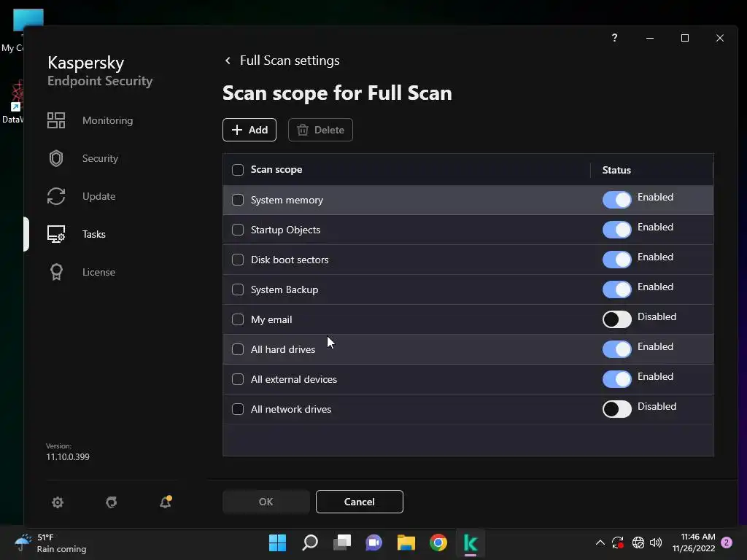Viewport: 747px width, 560px height.
Task: Open notification center badge
Action: pos(727,542)
